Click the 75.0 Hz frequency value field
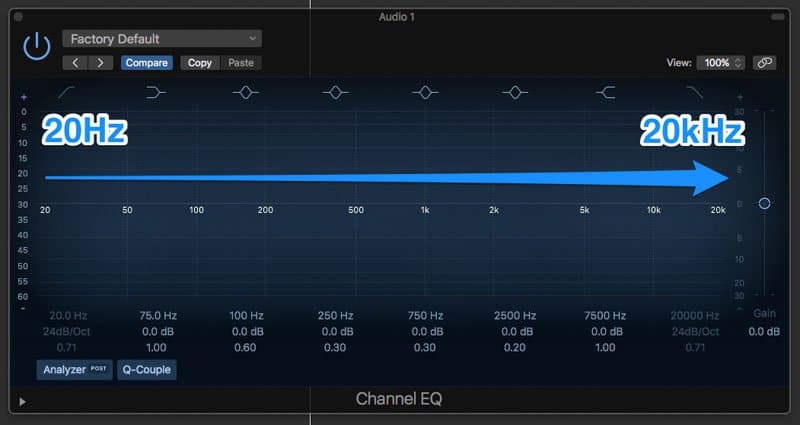The width and height of the screenshot is (800, 425). [157, 315]
